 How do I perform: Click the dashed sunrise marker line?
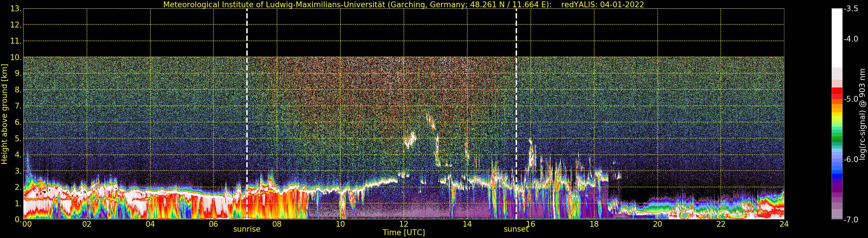[x=247, y=114]
